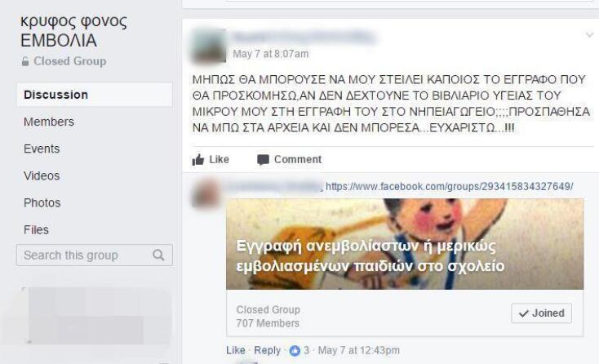
Task: Click the thumbs-up Like icon under post
Action: [x=197, y=159]
